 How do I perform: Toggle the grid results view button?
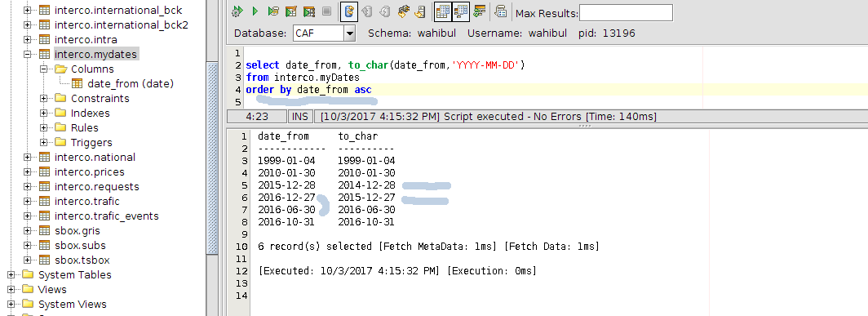(442, 11)
